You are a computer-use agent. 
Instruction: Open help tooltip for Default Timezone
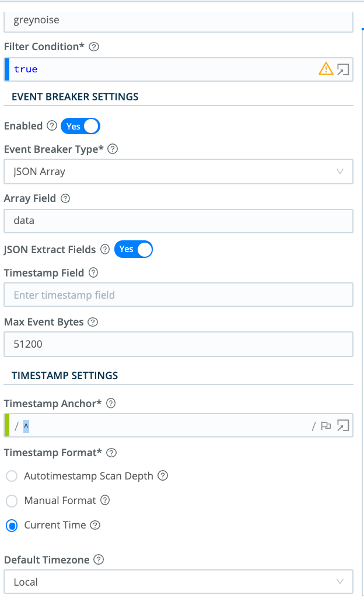97,560
